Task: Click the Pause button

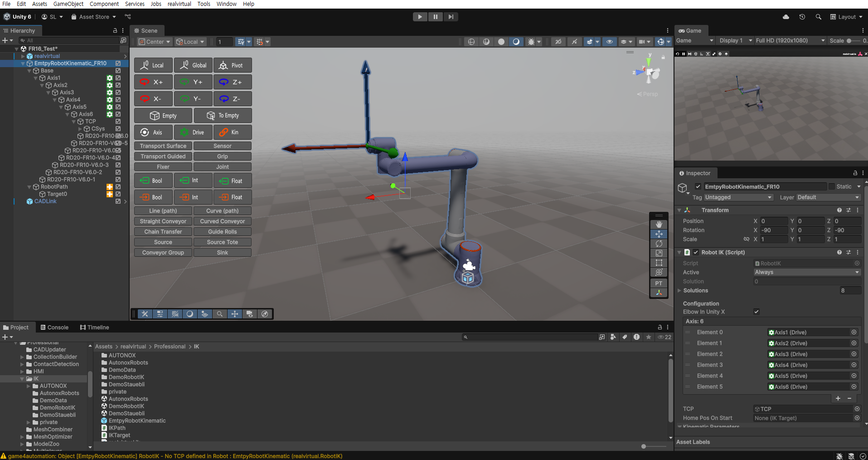Action: pos(436,17)
